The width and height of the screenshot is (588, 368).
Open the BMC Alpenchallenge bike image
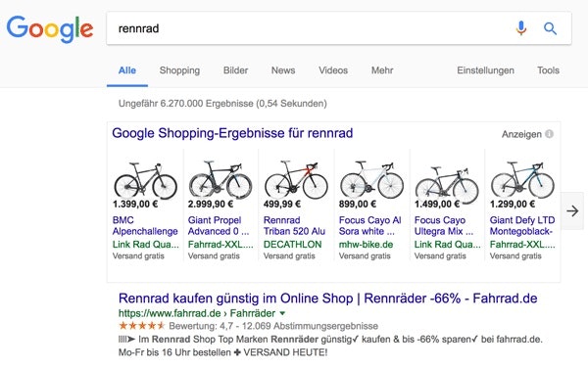click(145, 180)
